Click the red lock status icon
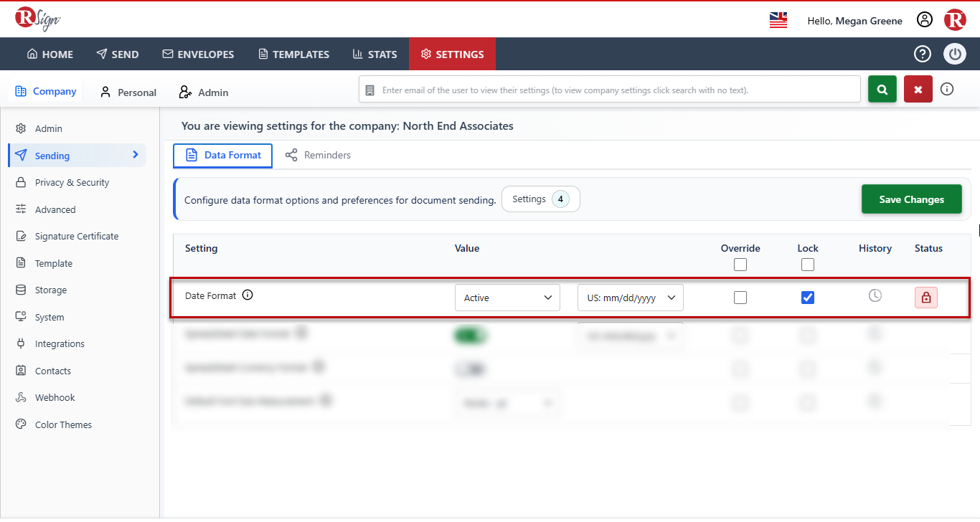 point(926,298)
